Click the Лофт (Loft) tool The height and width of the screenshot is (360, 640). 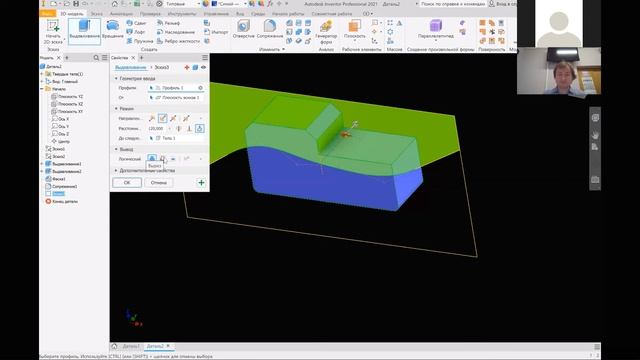tap(136, 32)
